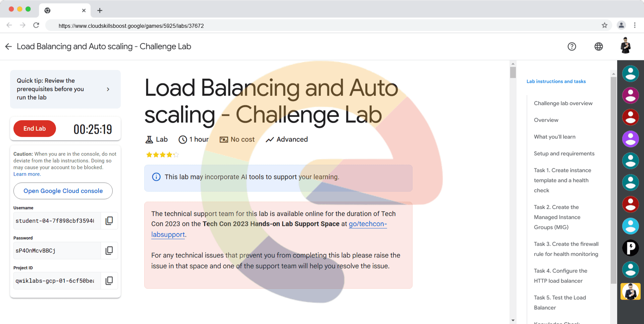Open Chrome's three-dot menu

tap(635, 25)
